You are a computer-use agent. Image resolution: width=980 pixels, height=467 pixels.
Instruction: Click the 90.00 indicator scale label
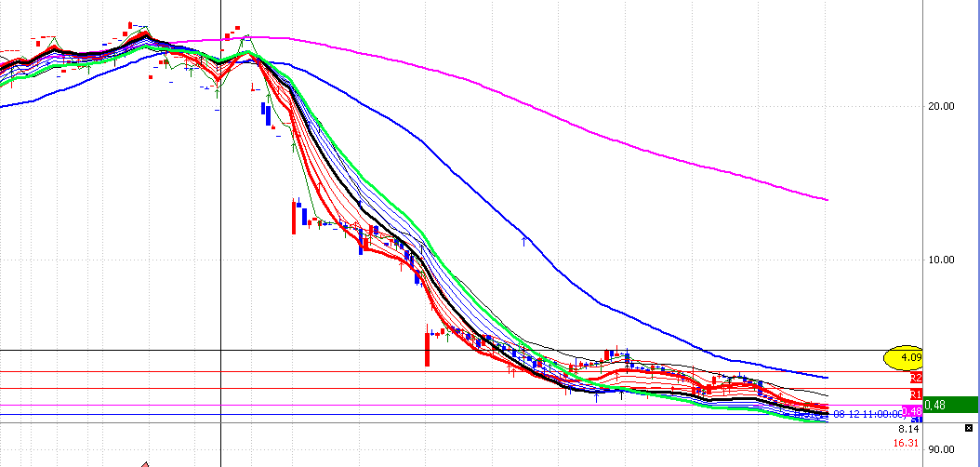942,449
